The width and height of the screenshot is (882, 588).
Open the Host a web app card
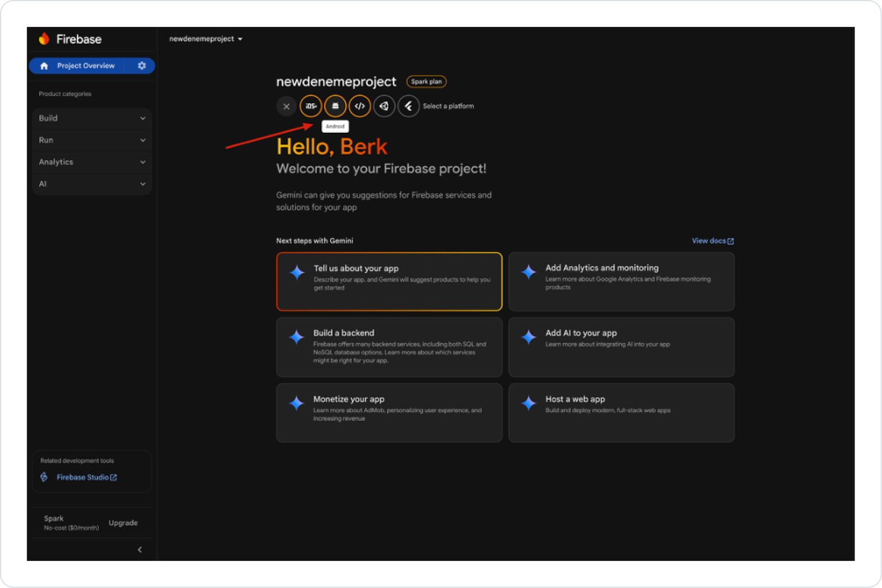(622, 413)
